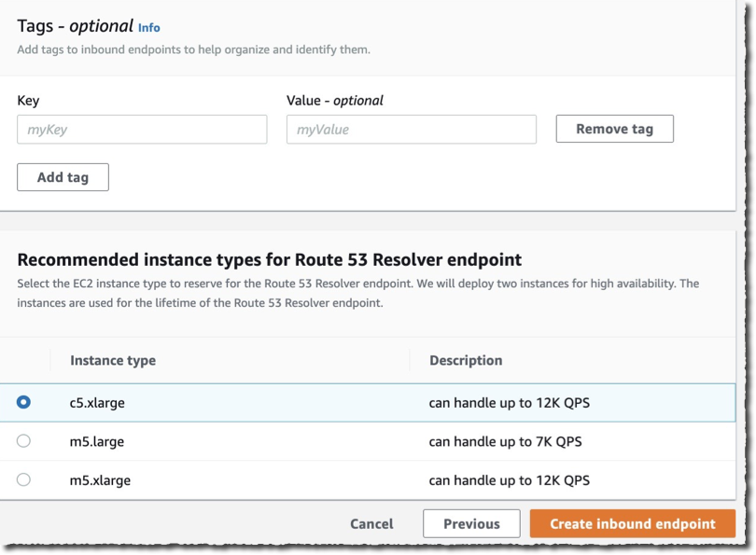Screen dimensions: 756x555
Task: Click the Previous button
Action: 471,523
